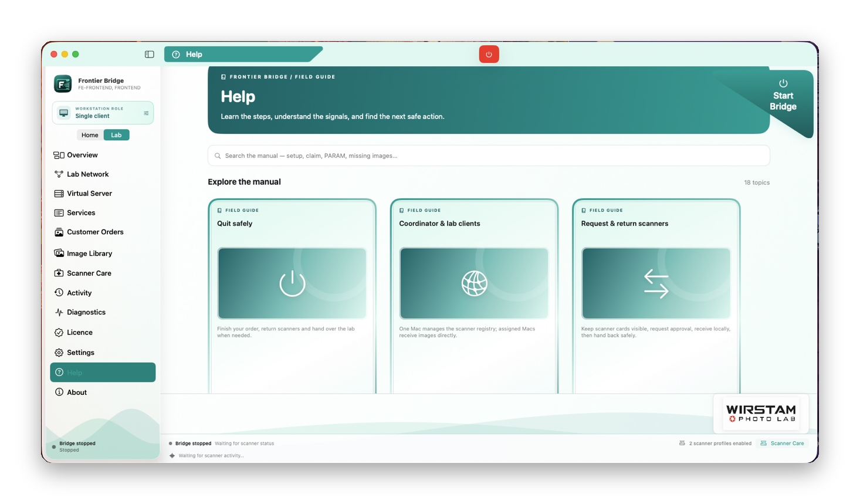Viewport: 860px width, 504px height.
Task: Toggle the sidebar panel icon
Action: coord(150,55)
